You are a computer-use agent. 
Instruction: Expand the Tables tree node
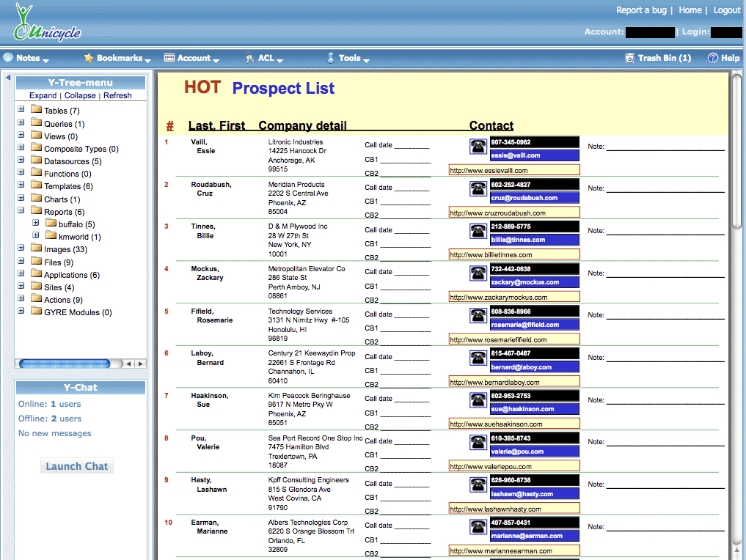point(21,110)
